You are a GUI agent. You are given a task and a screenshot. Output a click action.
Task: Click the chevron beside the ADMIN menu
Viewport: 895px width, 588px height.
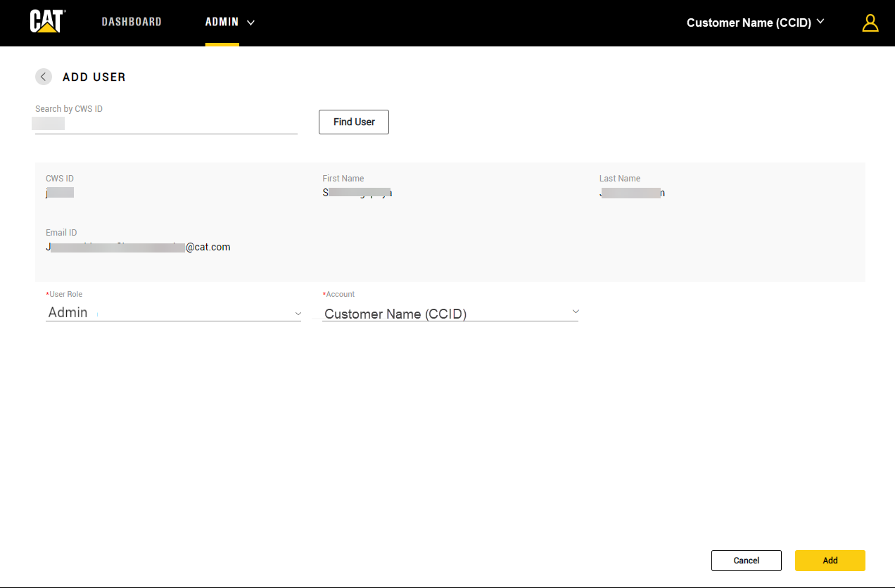(x=250, y=23)
